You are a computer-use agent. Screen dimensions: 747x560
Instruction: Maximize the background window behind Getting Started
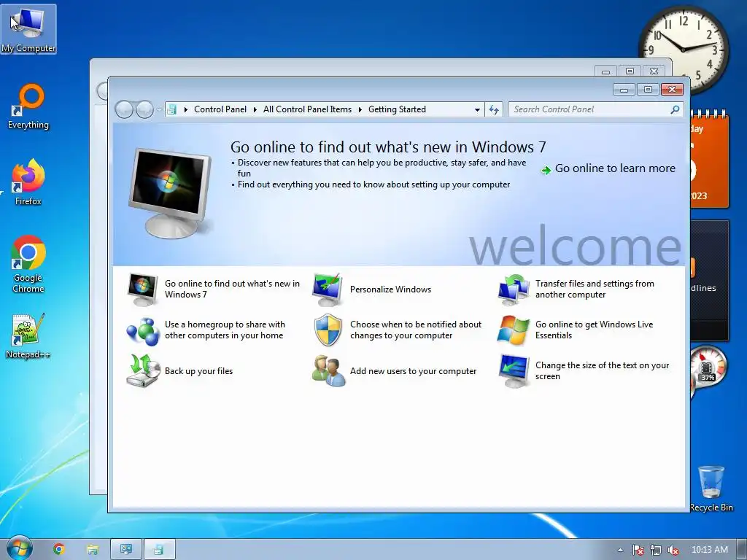pos(630,71)
